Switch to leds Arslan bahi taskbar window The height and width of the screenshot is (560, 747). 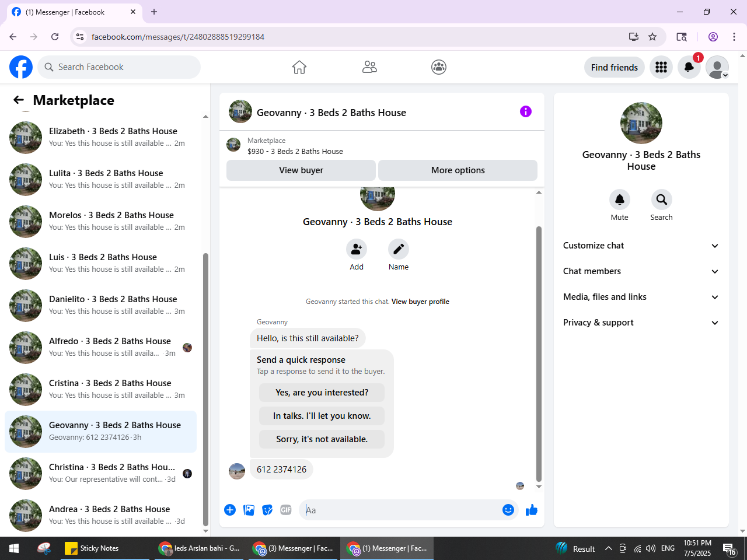(200, 548)
